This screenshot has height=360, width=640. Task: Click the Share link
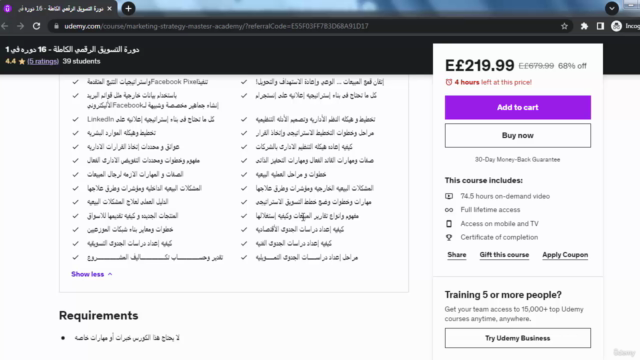pyautogui.click(x=456, y=255)
